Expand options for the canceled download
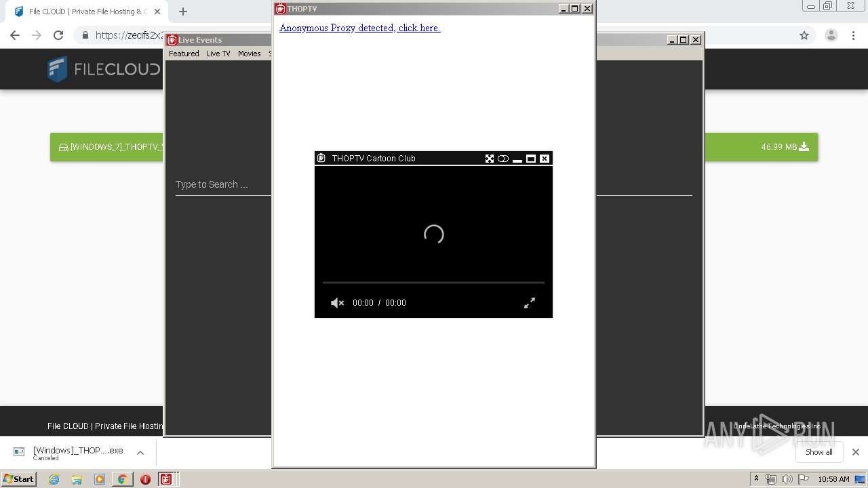 [x=140, y=453]
